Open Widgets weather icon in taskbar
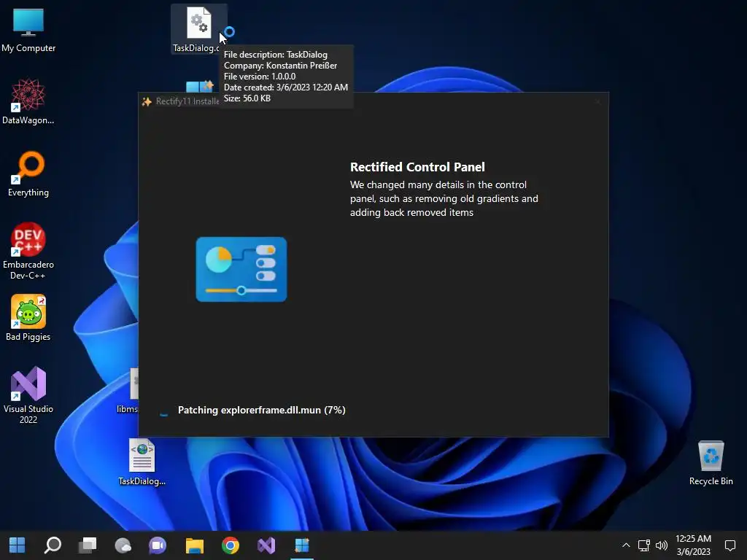 click(x=123, y=545)
